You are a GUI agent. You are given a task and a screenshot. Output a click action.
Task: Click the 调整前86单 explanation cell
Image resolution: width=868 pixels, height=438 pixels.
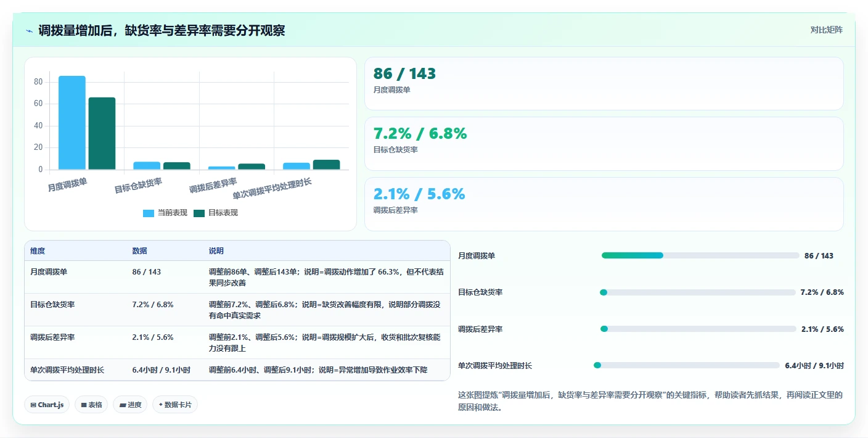point(325,277)
